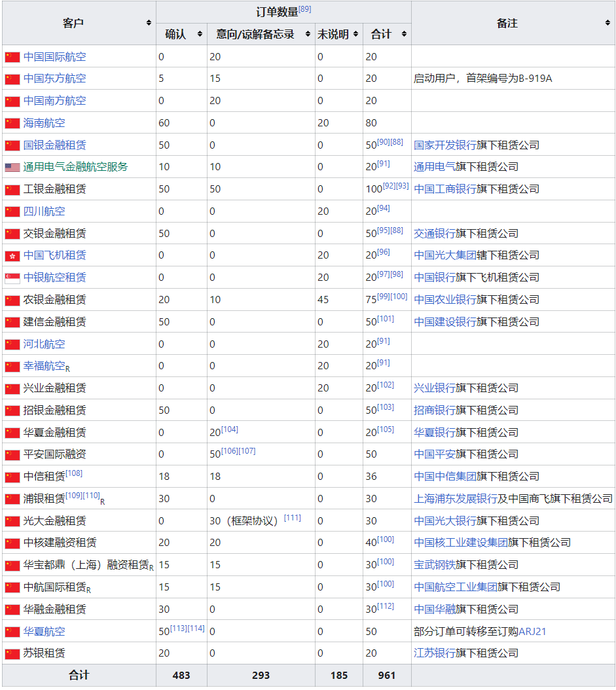Select the total 961 cell

point(387,676)
